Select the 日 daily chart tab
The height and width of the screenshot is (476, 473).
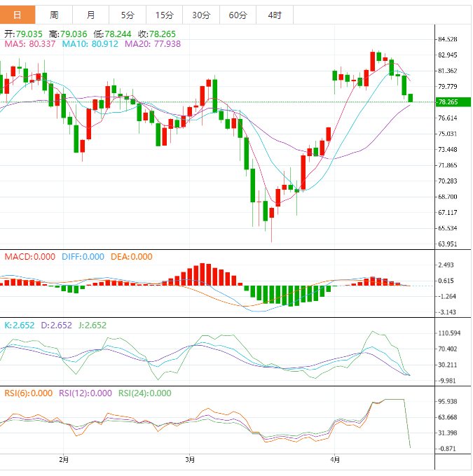18,15
